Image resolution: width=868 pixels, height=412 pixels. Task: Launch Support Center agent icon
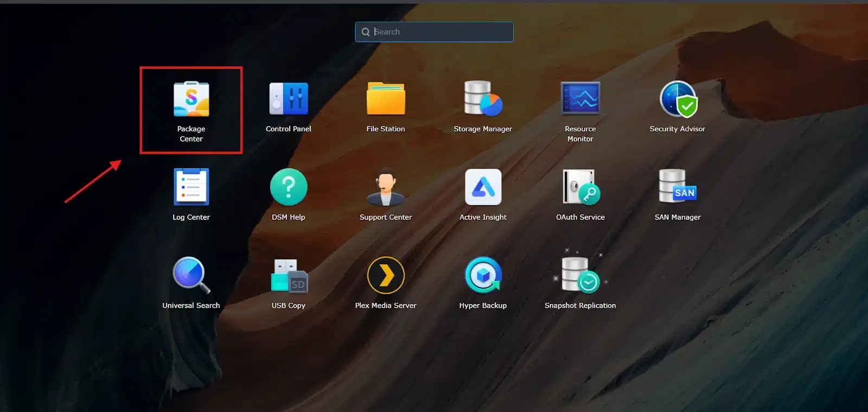(x=386, y=187)
